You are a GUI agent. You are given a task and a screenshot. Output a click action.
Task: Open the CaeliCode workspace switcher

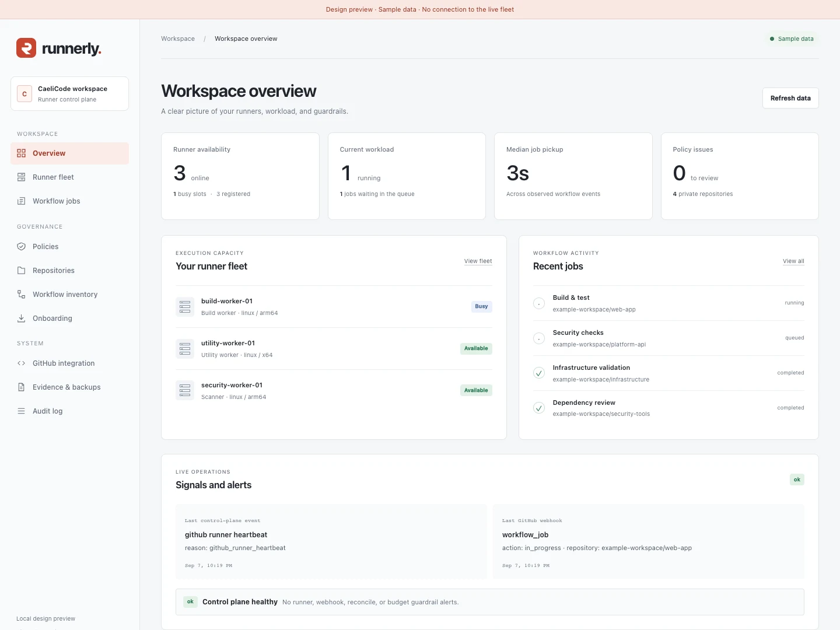69,93
